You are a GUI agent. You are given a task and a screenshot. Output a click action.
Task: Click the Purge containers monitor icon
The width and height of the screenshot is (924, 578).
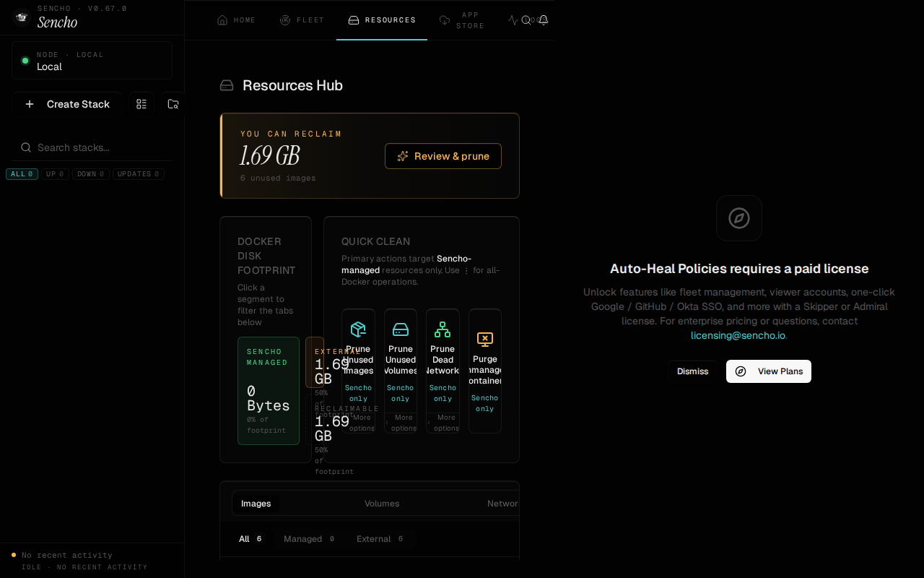(485, 340)
